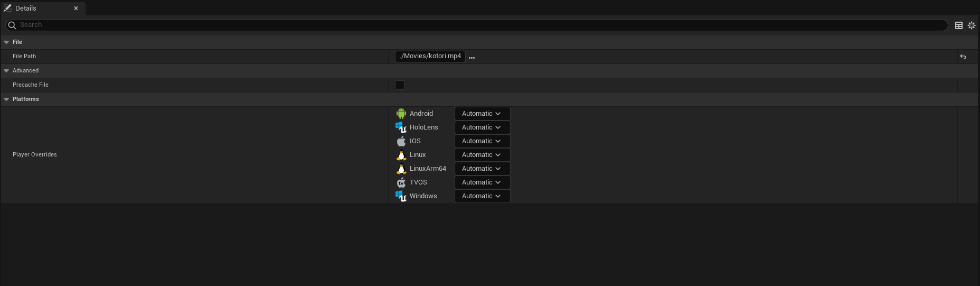The width and height of the screenshot is (980, 286).
Task: Click the Linux penguin icon
Action: click(401, 155)
